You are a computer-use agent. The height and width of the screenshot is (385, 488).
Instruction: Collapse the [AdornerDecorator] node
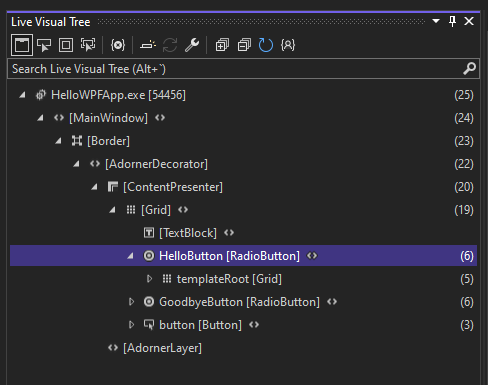pyautogui.click(x=76, y=164)
